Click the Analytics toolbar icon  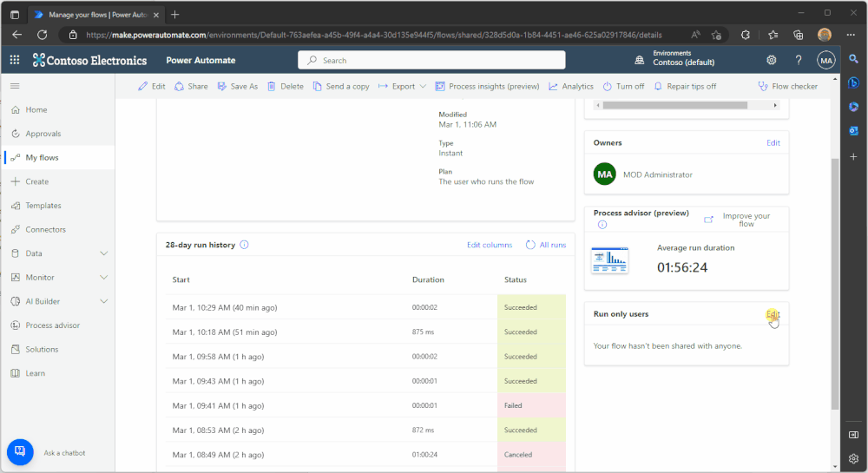(554, 86)
